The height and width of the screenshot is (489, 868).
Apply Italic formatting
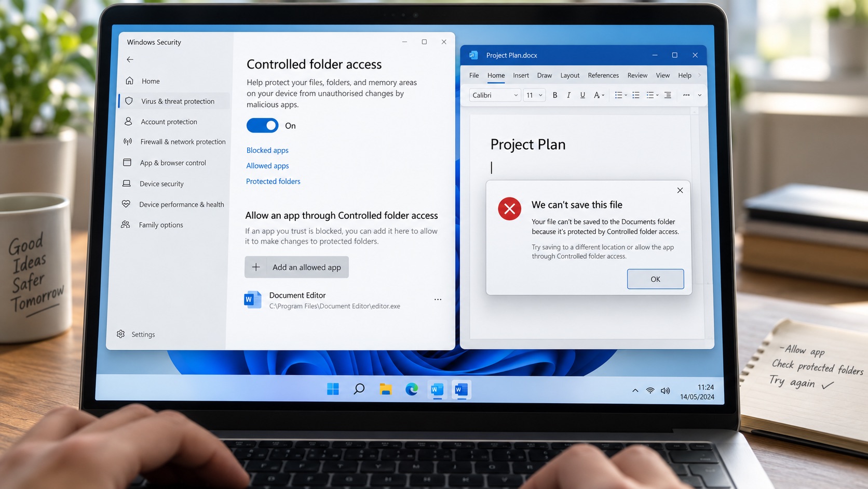(x=568, y=95)
